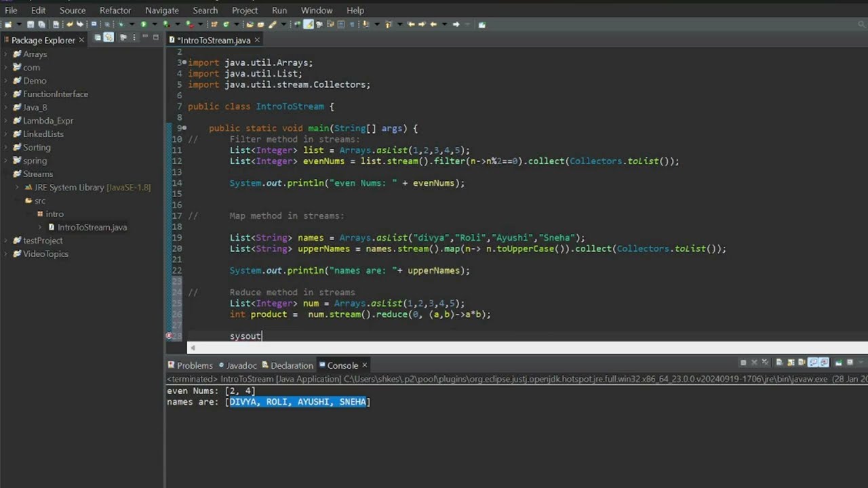Switch to the Javadoc tab
This screenshot has width=868, height=488.
237,365
